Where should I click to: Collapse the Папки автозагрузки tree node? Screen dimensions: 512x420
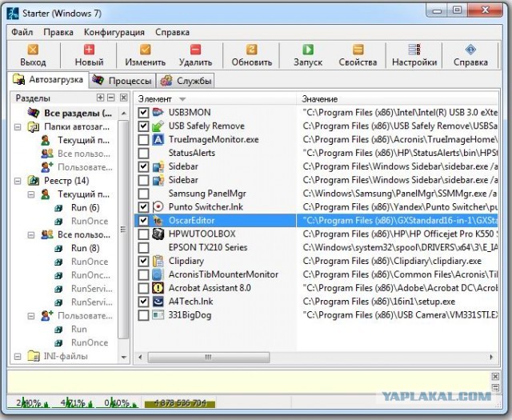pos(18,126)
